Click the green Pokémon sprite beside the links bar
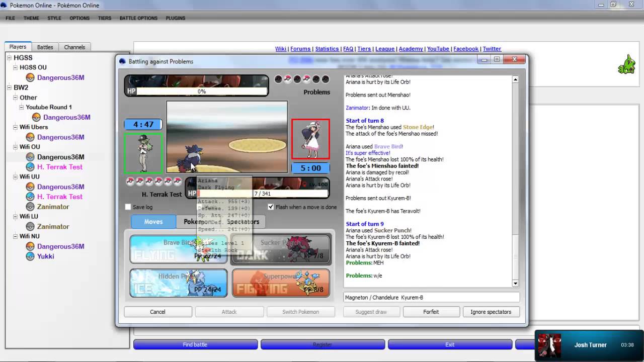The image size is (644, 362). [x=627, y=65]
